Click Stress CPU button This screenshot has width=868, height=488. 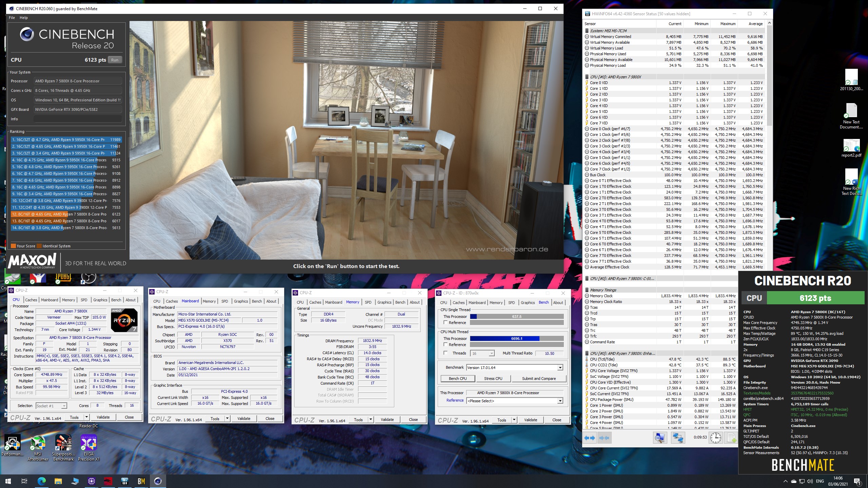click(x=493, y=379)
